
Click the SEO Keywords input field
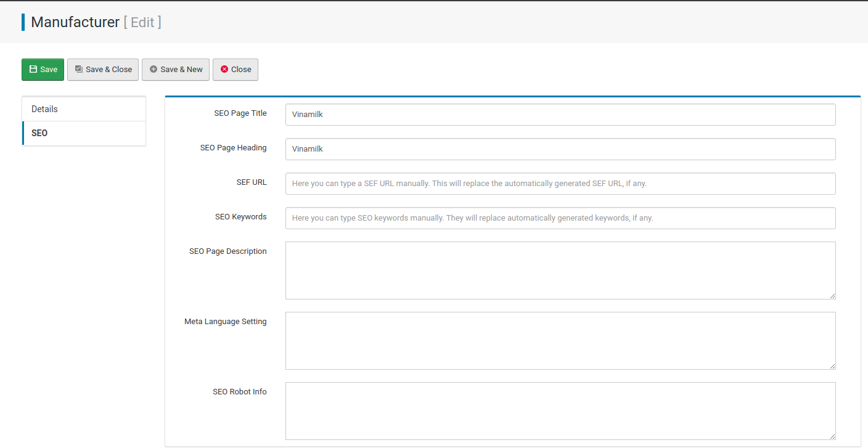pos(560,218)
